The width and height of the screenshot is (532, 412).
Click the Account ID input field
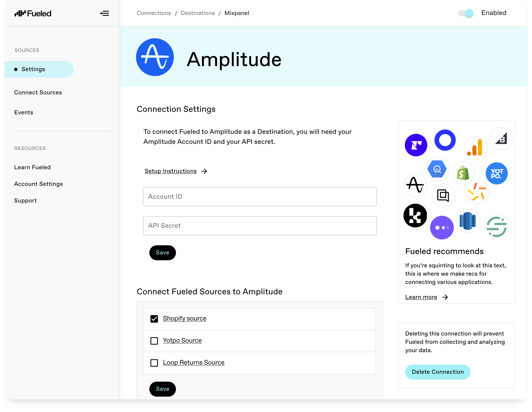click(x=260, y=196)
